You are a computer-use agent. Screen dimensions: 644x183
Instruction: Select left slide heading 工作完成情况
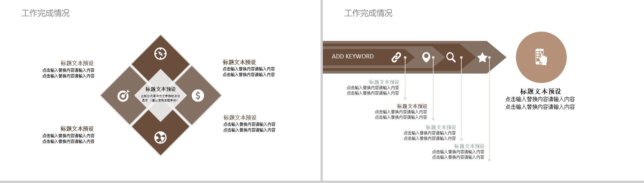(x=45, y=13)
